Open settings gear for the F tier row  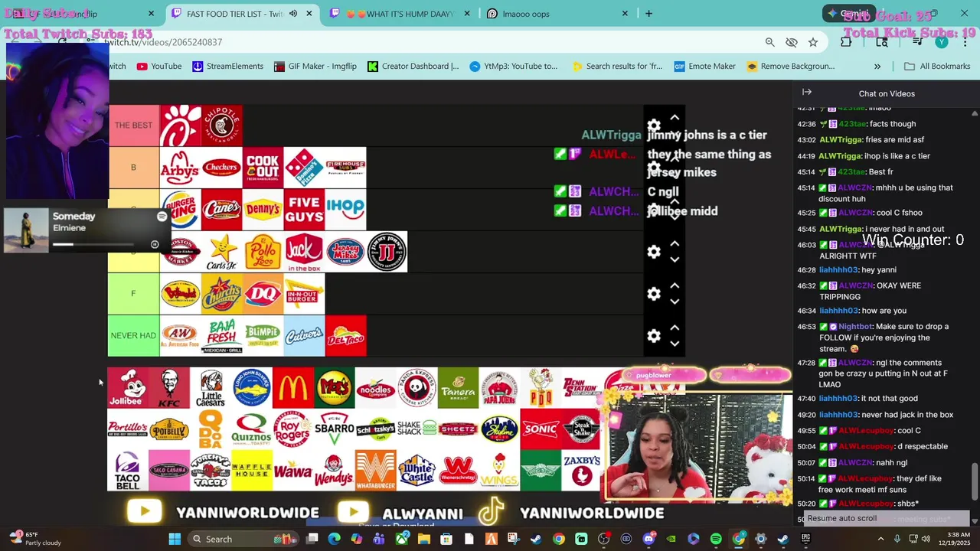[x=654, y=294]
